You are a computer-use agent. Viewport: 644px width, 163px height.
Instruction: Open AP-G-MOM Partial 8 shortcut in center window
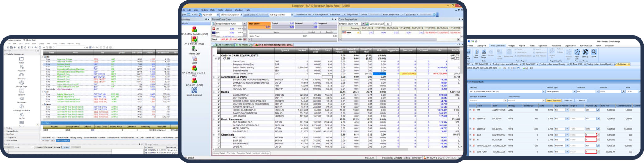pos(194,29)
